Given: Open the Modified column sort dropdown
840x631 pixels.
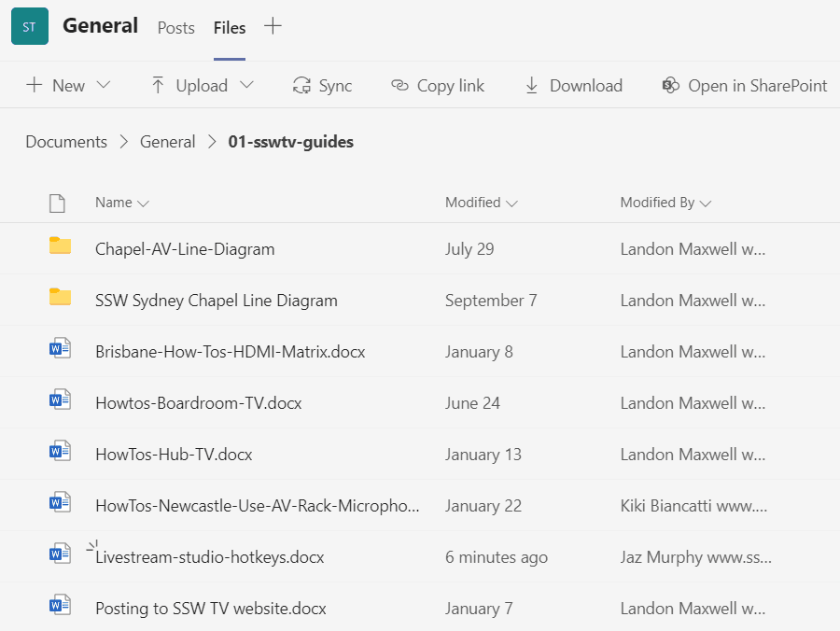Looking at the screenshot, I should [511, 203].
